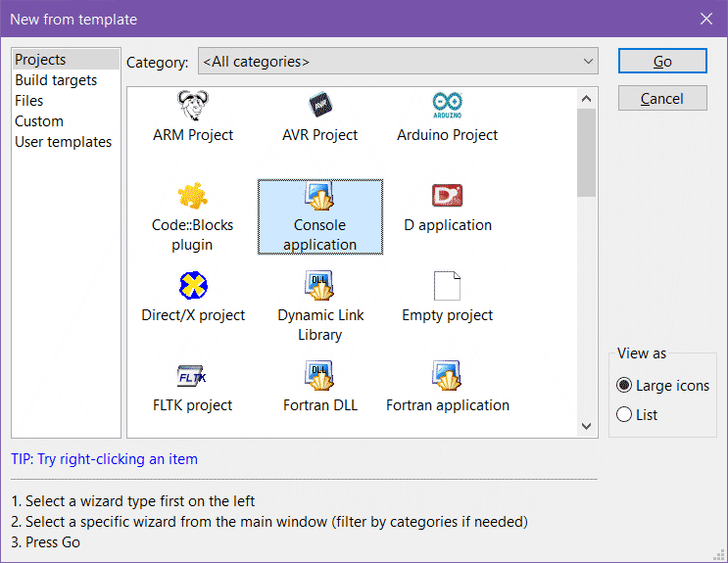Pick the Arduino Project template icon

447,105
